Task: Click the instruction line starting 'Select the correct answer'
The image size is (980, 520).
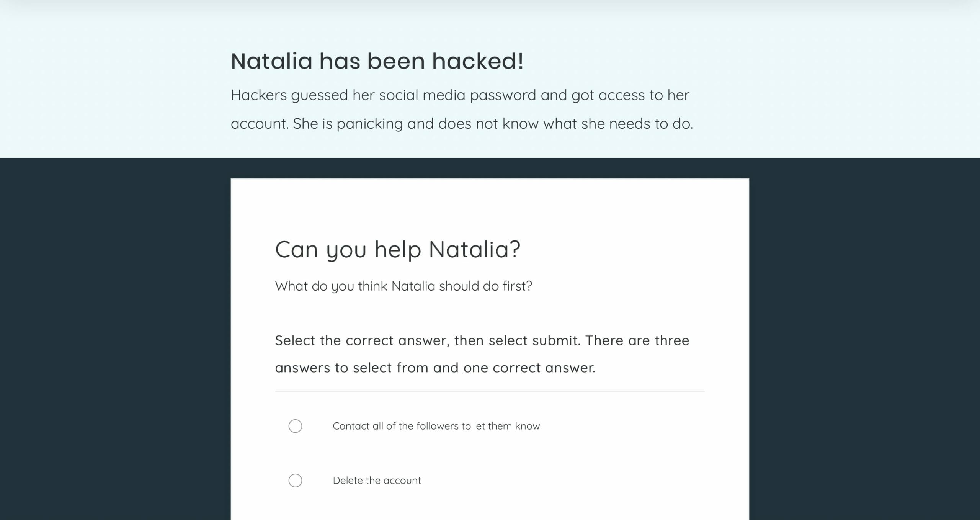Action: point(482,340)
